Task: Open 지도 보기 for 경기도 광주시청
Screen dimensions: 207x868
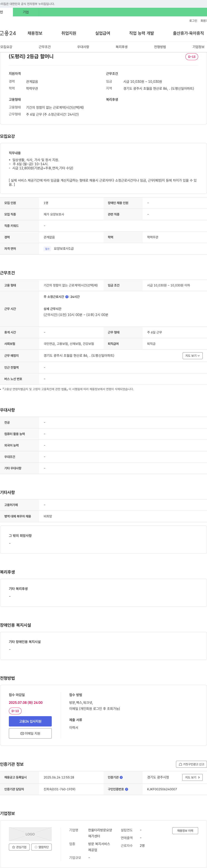Action: pos(193,777)
